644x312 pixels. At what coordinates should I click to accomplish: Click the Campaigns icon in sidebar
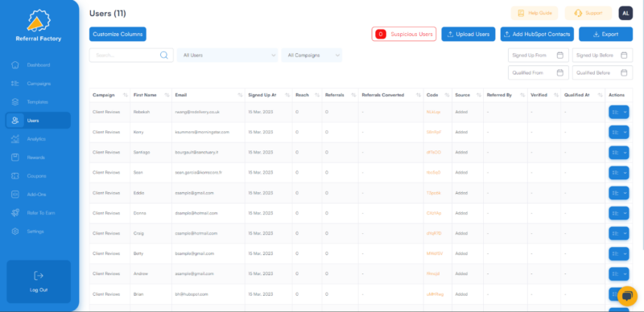[x=15, y=84]
